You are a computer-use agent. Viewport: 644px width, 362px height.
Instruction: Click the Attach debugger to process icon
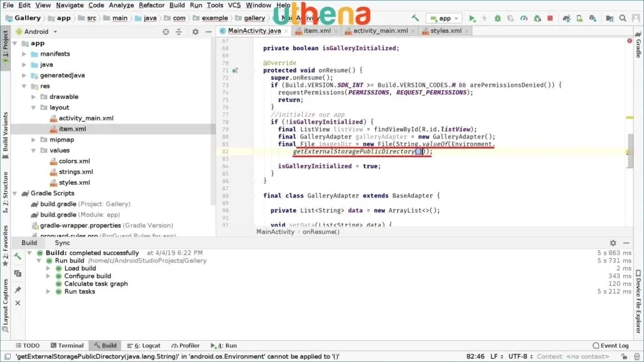click(x=537, y=18)
